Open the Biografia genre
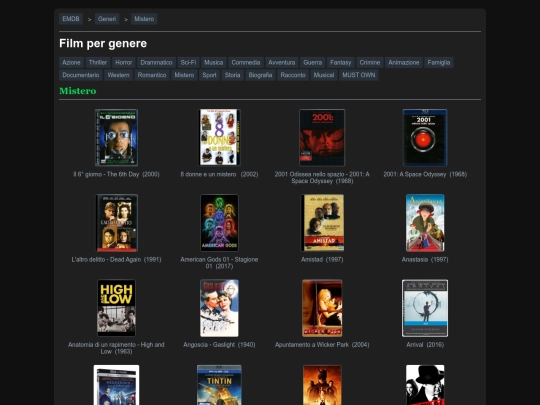 click(x=260, y=75)
